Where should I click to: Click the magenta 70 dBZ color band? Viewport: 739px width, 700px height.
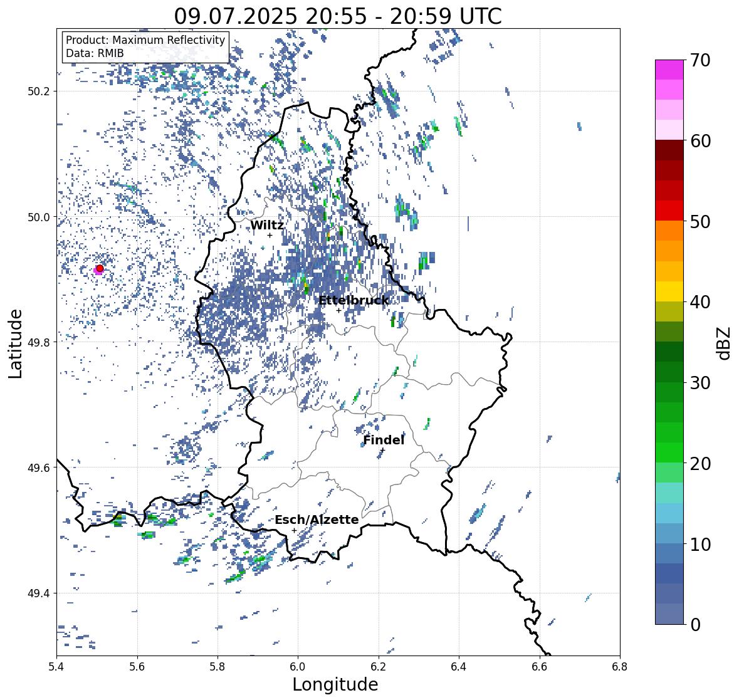669,70
